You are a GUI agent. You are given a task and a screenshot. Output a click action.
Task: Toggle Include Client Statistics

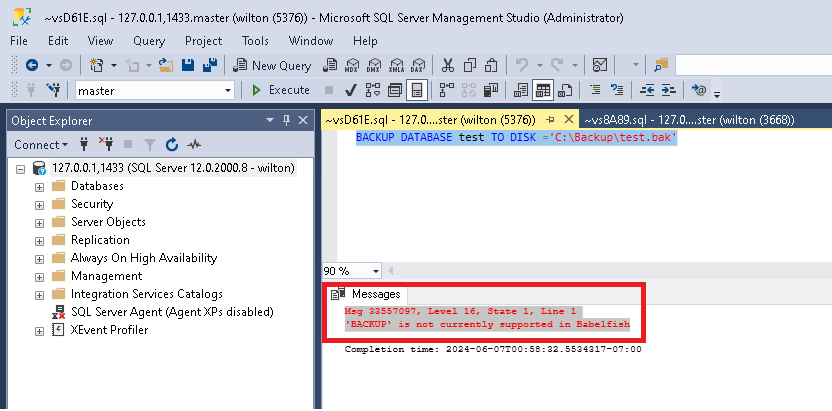(x=490, y=90)
